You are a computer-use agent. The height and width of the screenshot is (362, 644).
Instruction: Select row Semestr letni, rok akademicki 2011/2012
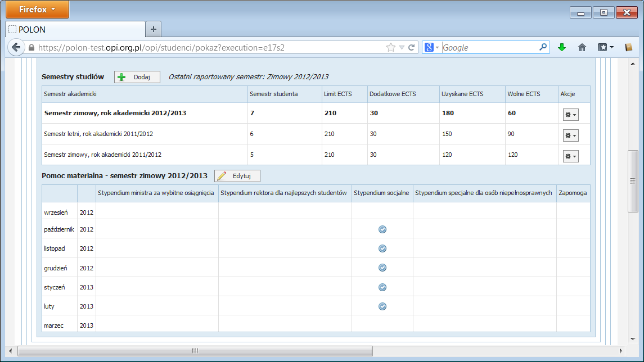pos(316,134)
